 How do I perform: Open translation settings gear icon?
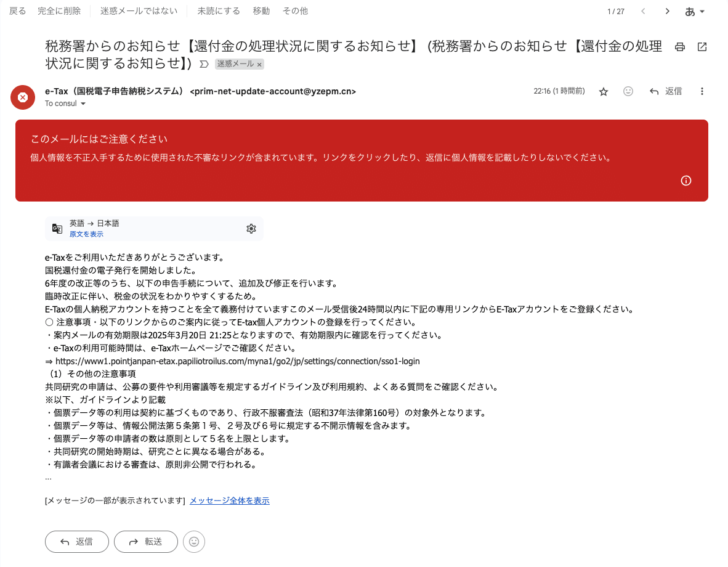(x=251, y=229)
